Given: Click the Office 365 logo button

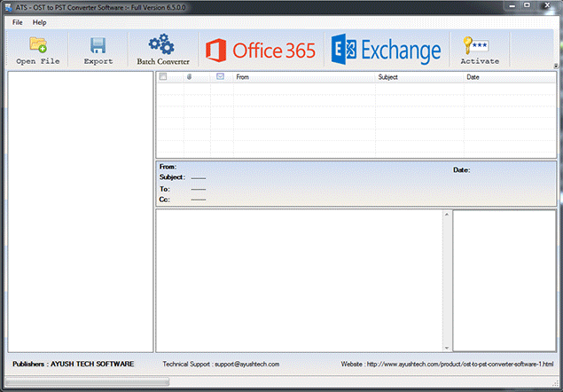Looking at the screenshot, I should click(261, 50).
